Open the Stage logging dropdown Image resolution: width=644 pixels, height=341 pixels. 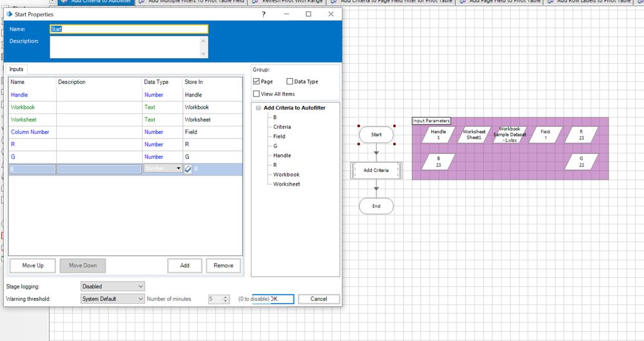(112, 286)
